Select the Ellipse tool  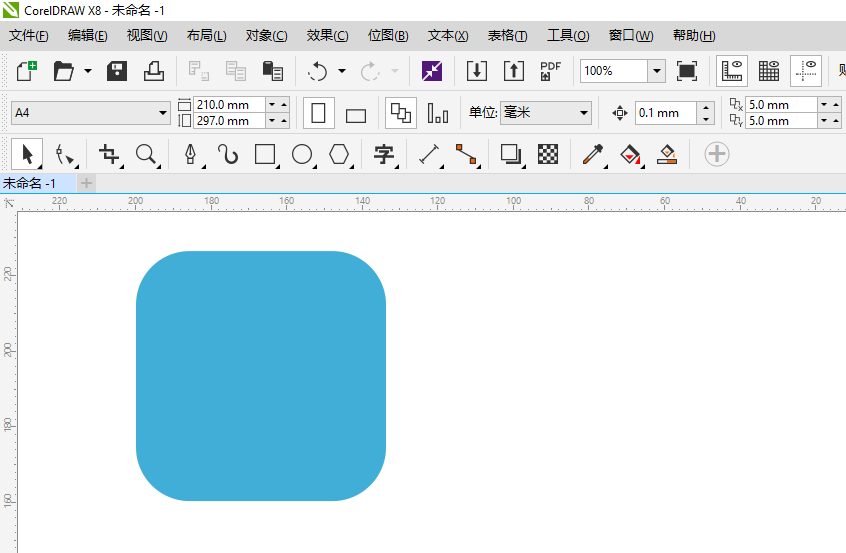pos(302,154)
